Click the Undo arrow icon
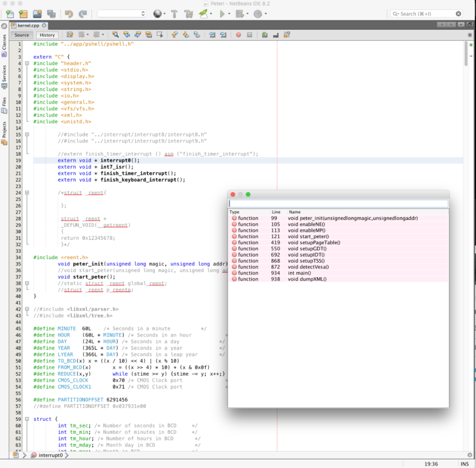 [x=69, y=14]
